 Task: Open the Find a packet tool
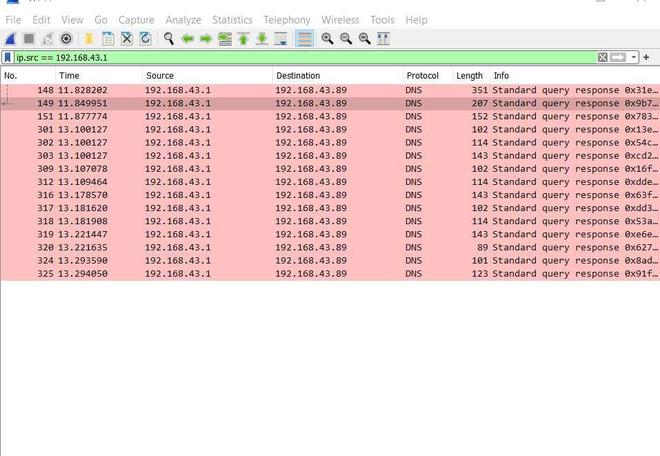coord(169,39)
